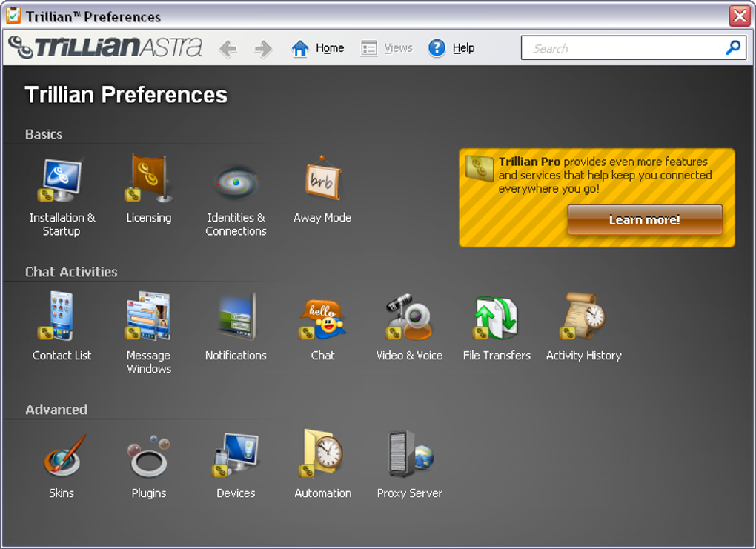Open the Views toolbar item

tap(387, 48)
